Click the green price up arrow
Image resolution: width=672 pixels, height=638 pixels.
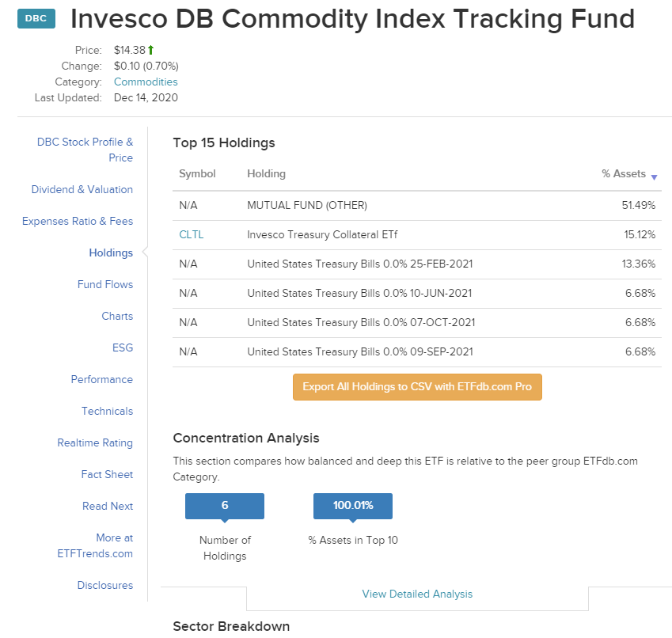pos(150,51)
